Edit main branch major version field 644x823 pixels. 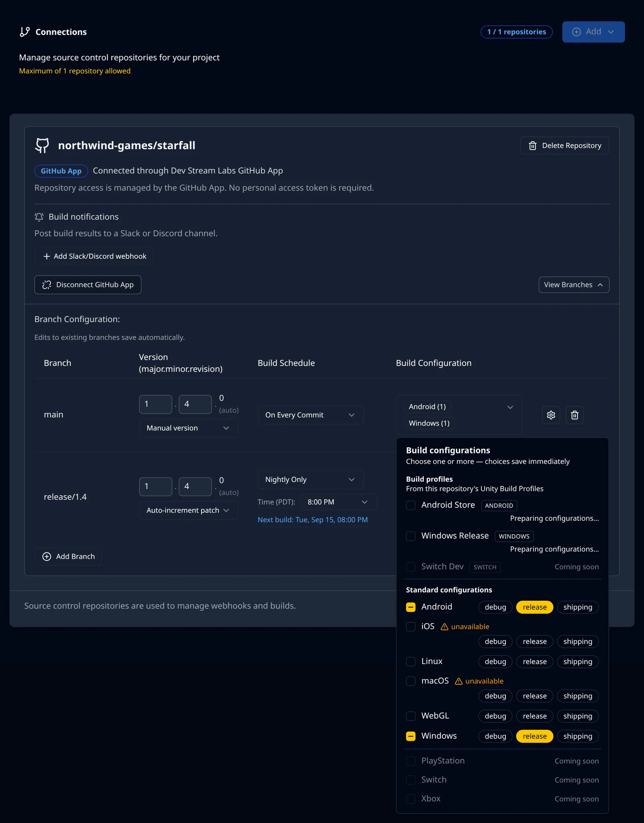click(x=155, y=404)
